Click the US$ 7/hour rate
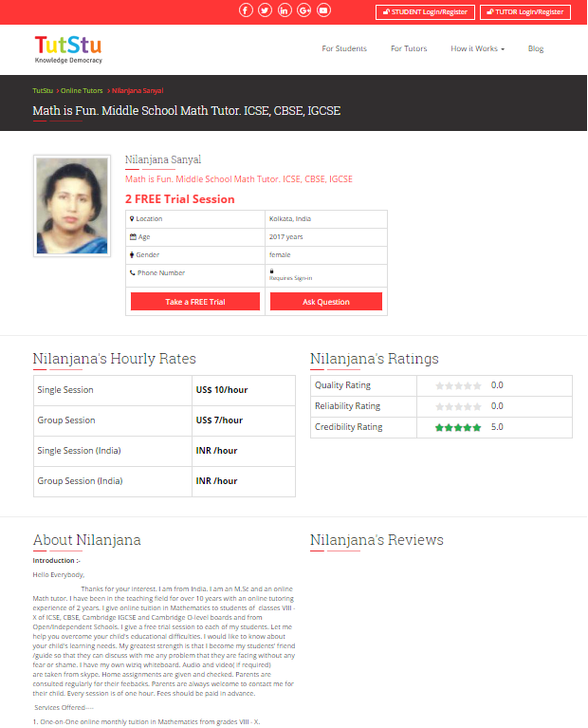588x728 pixels. pos(219,420)
